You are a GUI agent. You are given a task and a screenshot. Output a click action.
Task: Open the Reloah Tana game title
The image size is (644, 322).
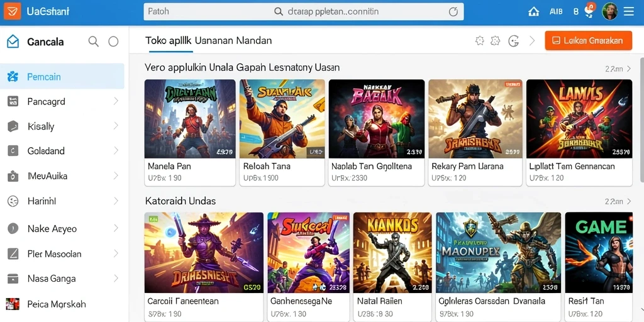point(267,166)
